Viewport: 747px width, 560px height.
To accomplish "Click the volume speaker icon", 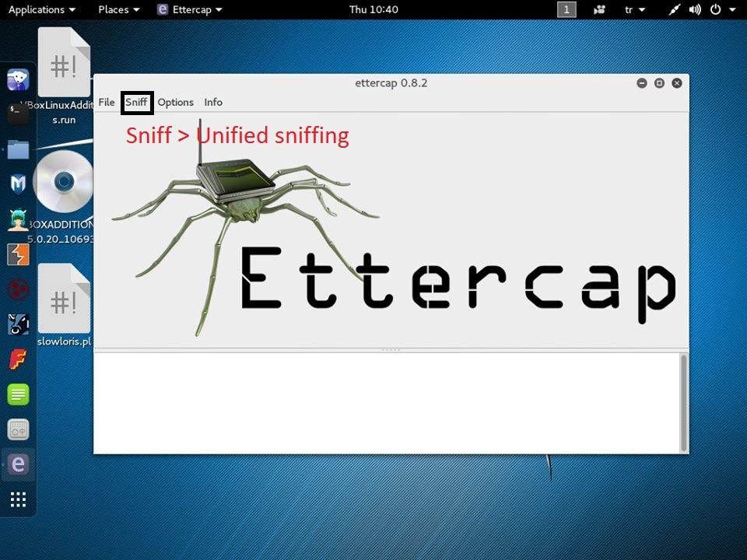I will (x=695, y=9).
